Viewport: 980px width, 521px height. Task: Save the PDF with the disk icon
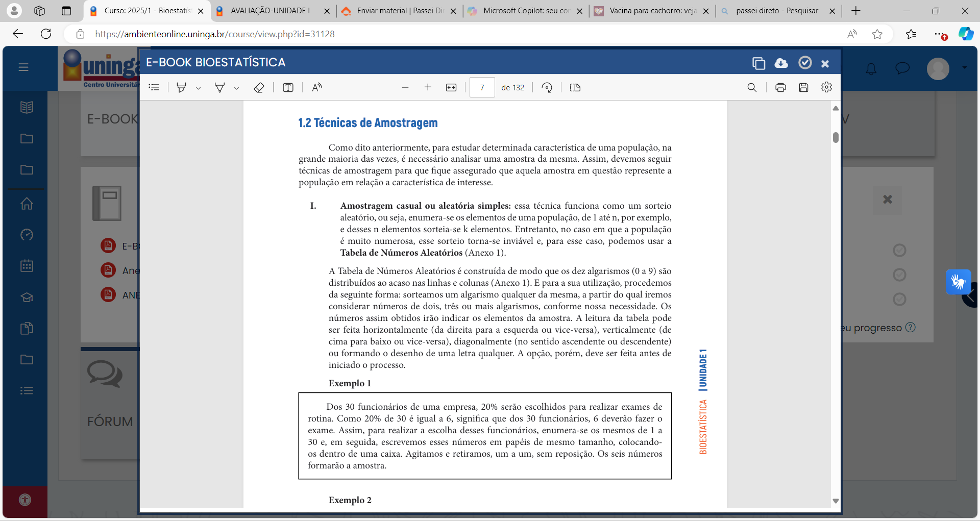tap(803, 88)
